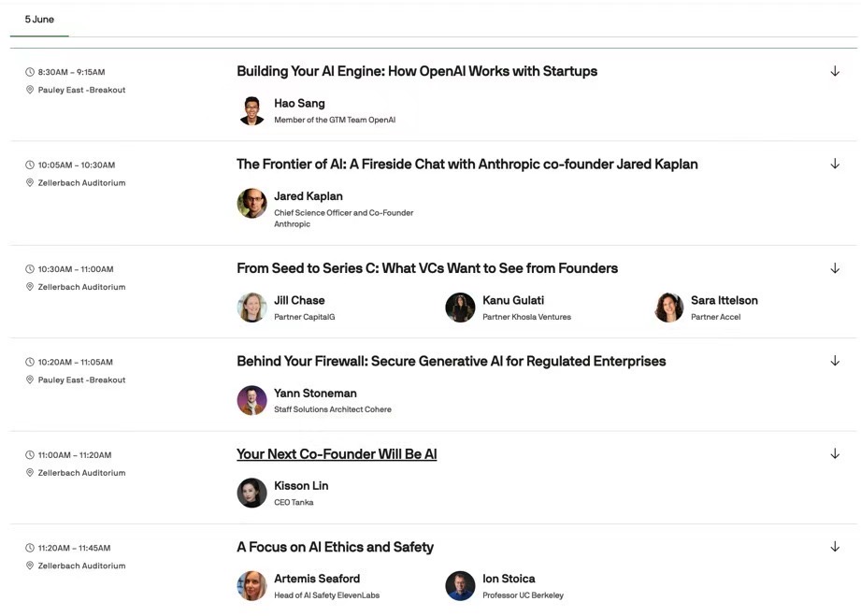
Task: Click the clock icon beside 11:00AM – 11:20AM
Action: (x=30, y=455)
